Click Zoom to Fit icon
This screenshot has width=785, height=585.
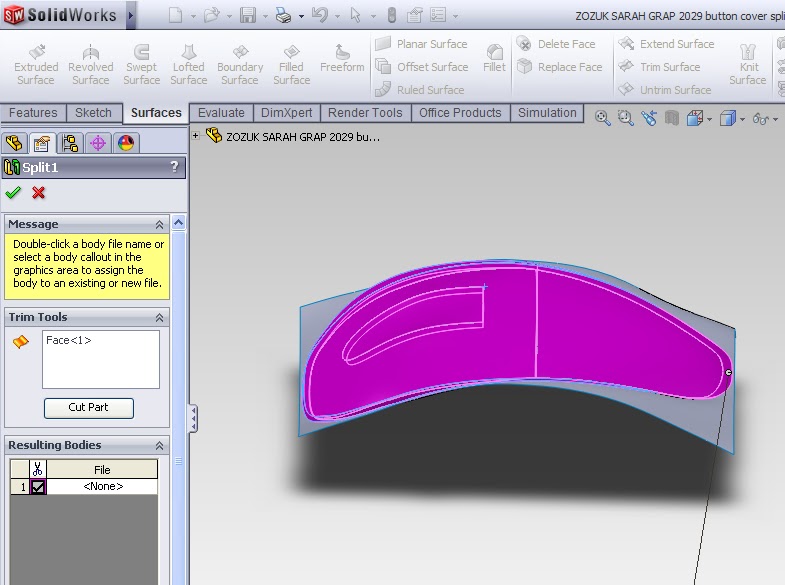[602, 118]
